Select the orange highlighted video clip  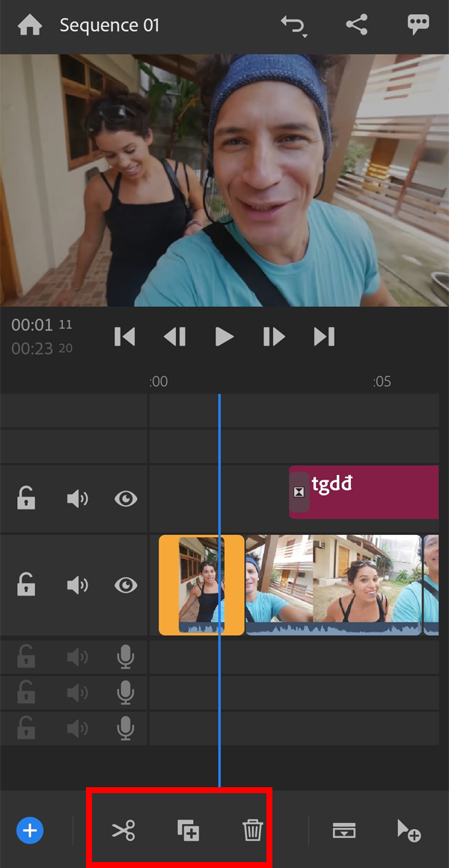click(x=201, y=584)
